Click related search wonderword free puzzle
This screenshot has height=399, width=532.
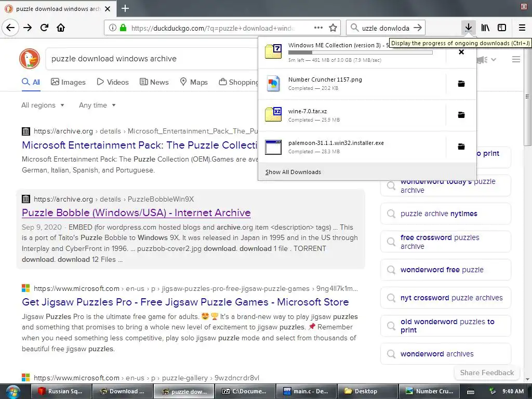tap(445, 270)
